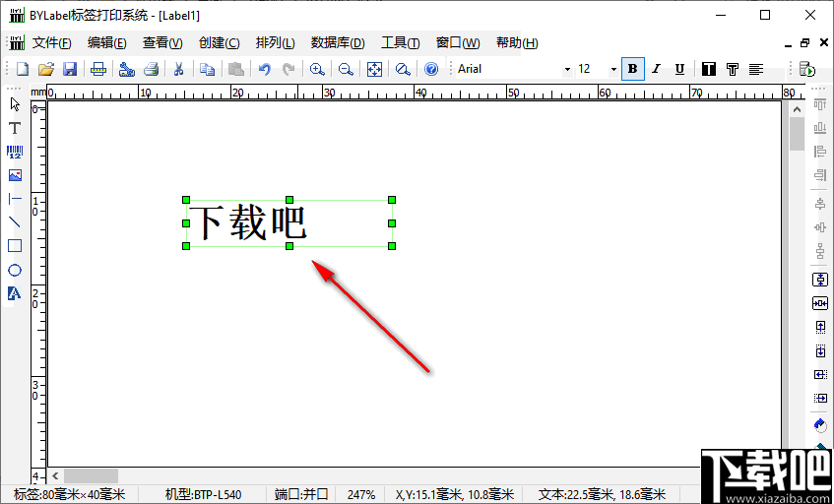
Task: Open the 查看(V) menu
Action: pos(162,43)
